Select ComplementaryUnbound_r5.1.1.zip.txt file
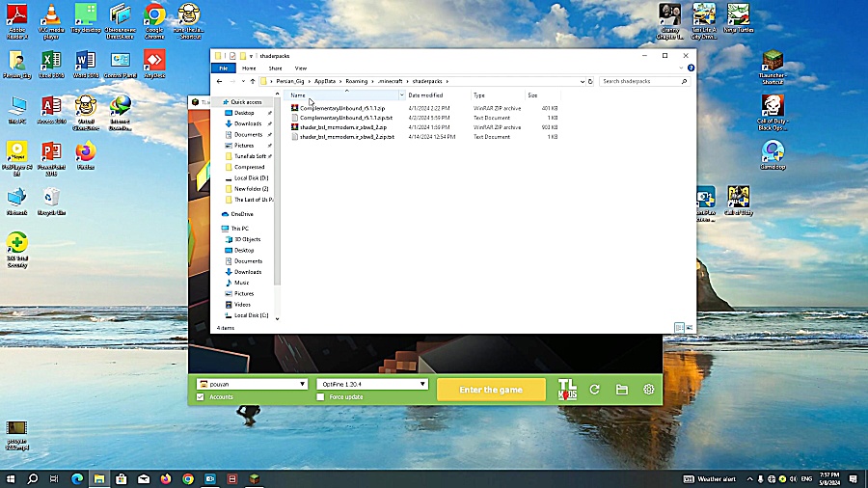The height and width of the screenshot is (488, 868). (346, 118)
